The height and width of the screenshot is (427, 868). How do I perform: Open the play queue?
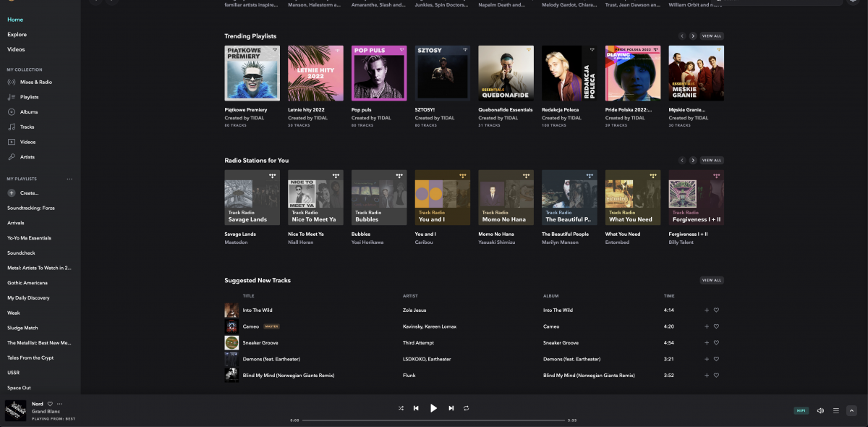coord(836,410)
